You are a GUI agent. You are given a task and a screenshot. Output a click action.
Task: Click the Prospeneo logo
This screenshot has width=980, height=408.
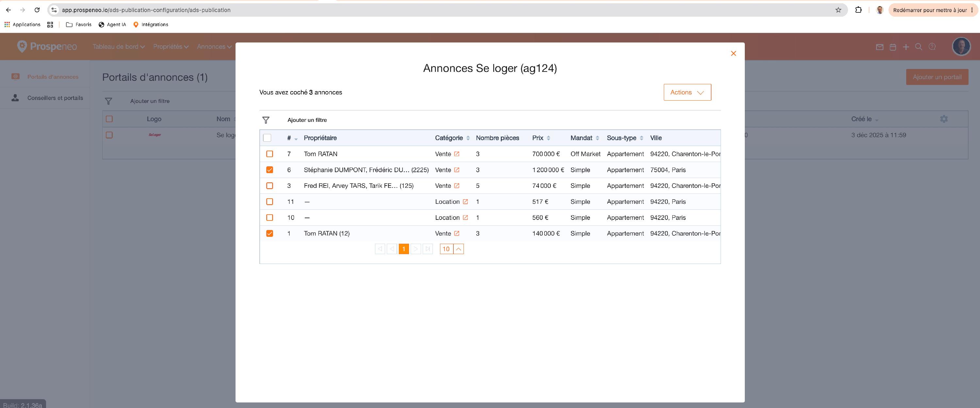(x=47, y=46)
